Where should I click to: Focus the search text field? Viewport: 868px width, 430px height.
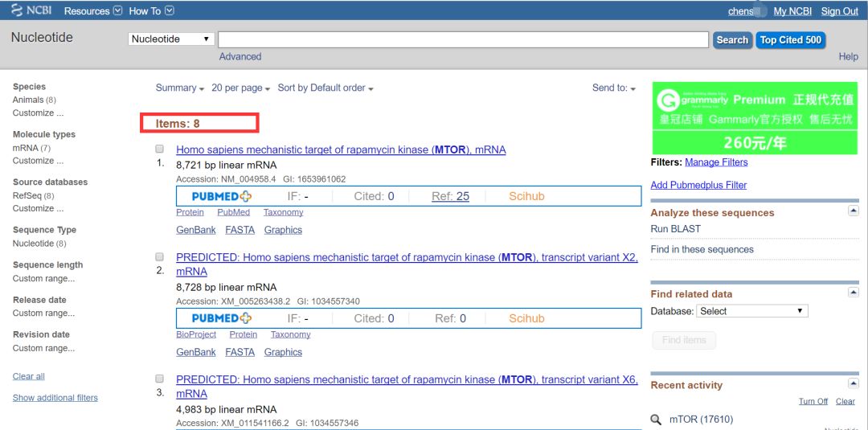[463, 39]
